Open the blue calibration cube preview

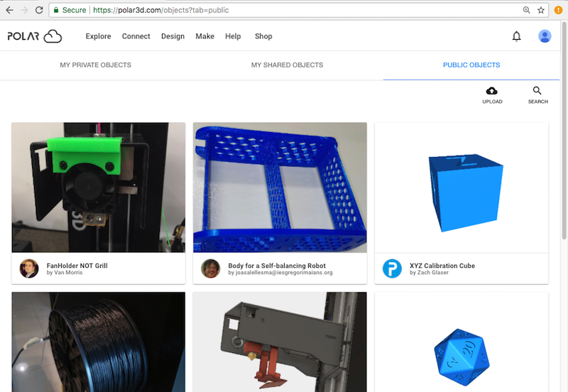[461, 187]
